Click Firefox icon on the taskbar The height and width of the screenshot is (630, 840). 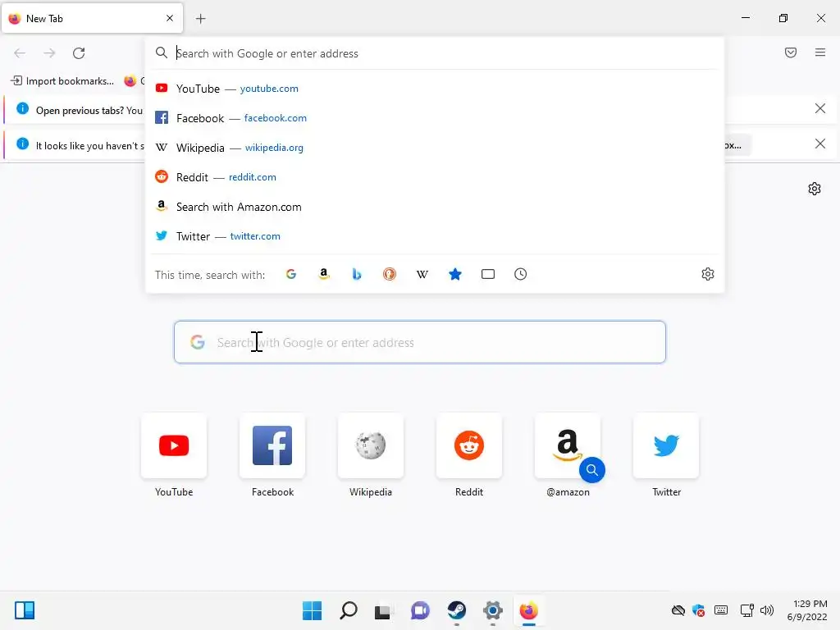pyautogui.click(x=529, y=610)
